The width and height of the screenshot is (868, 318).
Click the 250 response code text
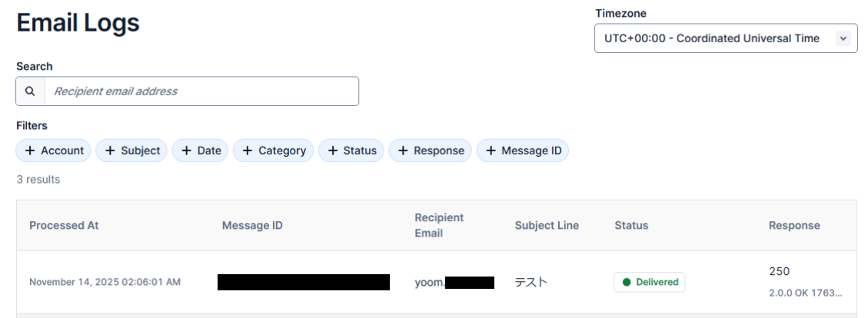[x=779, y=271]
